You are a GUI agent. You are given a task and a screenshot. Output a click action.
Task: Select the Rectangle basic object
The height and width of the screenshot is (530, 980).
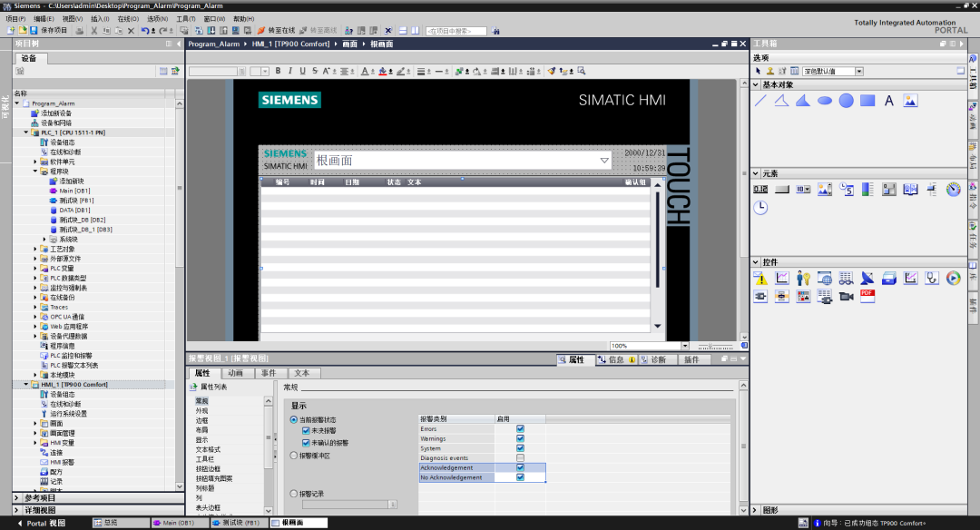(x=867, y=101)
